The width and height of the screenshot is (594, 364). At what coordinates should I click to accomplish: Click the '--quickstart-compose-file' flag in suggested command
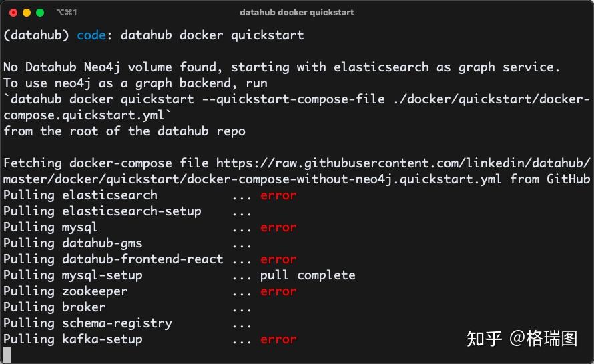289,99
